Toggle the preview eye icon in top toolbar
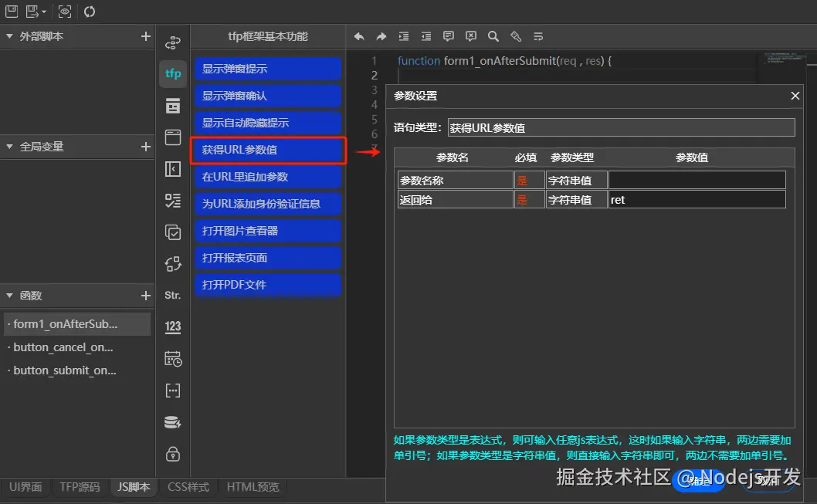 (65, 11)
